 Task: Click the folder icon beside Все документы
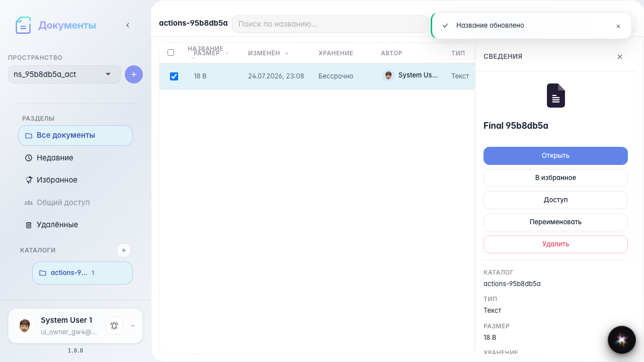pos(29,136)
